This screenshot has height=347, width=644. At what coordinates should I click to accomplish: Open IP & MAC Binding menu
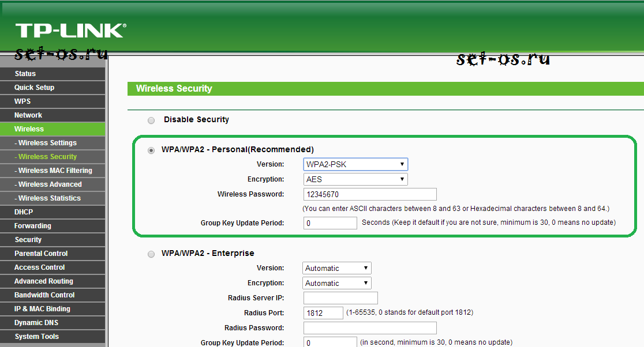click(53, 309)
